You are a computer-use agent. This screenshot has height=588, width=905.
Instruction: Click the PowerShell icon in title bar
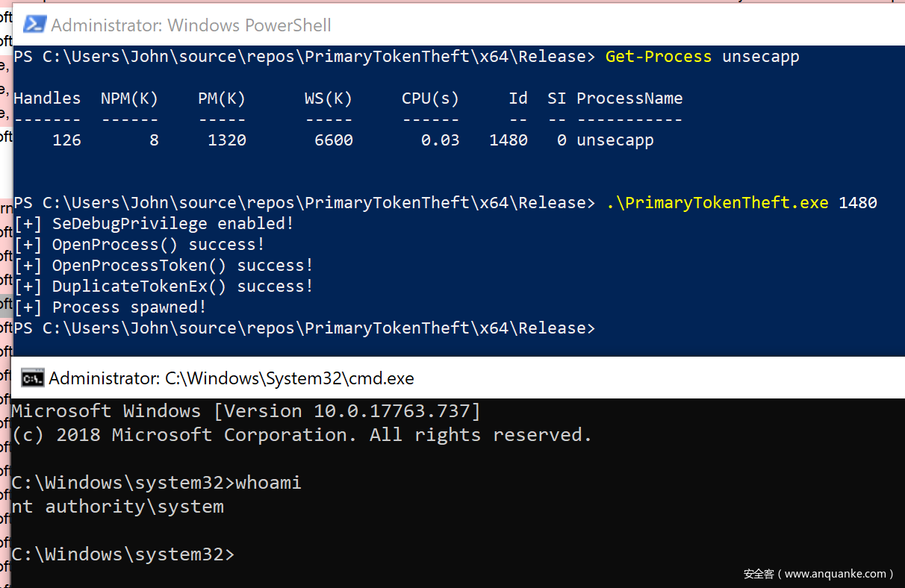pos(34,25)
